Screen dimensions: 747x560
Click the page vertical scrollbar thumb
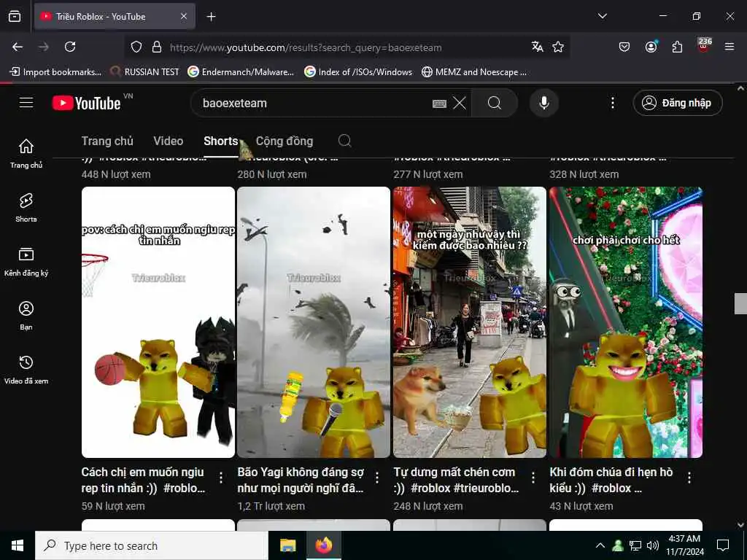click(740, 304)
